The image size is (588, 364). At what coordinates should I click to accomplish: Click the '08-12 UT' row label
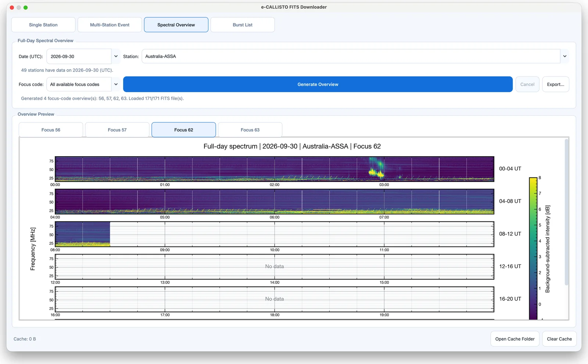(510, 234)
